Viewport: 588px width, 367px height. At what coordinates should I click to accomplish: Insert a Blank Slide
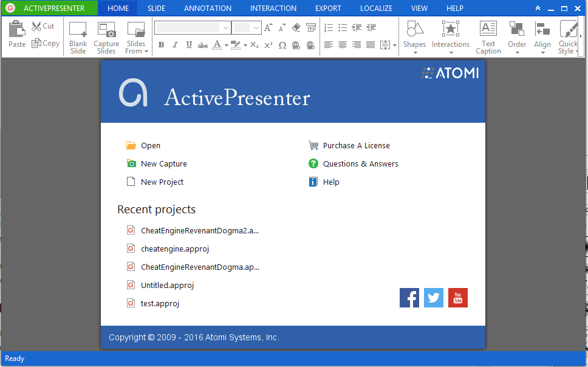tap(78, 38)
